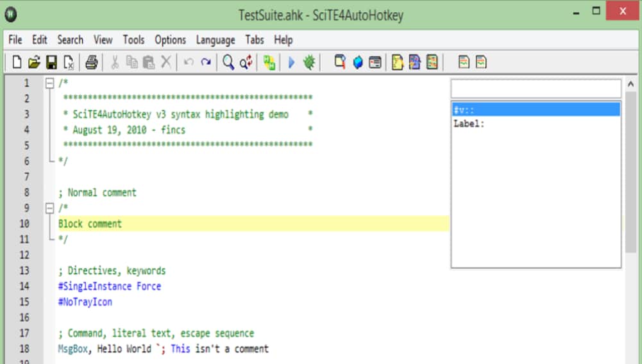This screenshot has width=642, height=364.
Task: Paste from clipboard using toolbar icon
Action: click(149, 63)
